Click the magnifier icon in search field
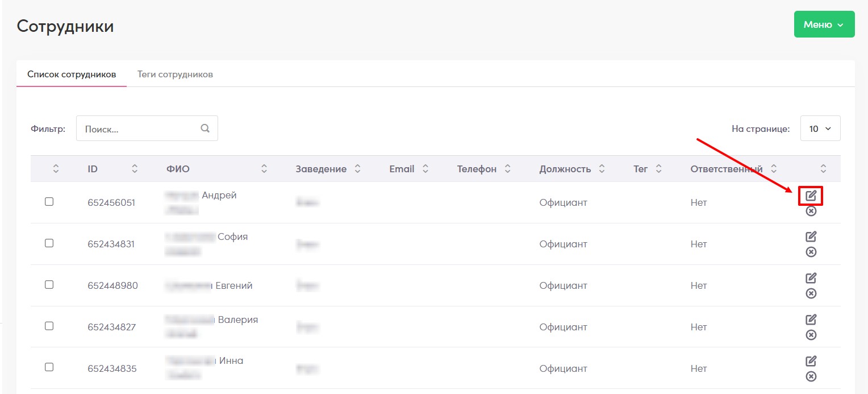 point(205,128)
